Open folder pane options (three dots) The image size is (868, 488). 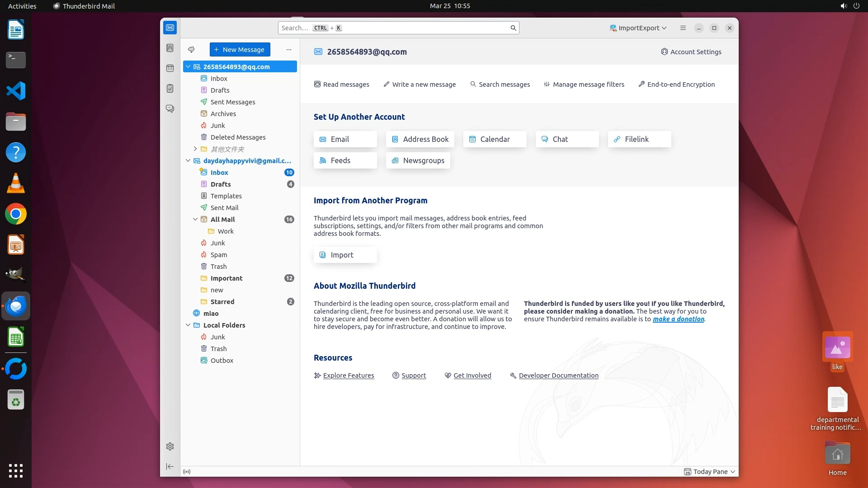[289, 50]
